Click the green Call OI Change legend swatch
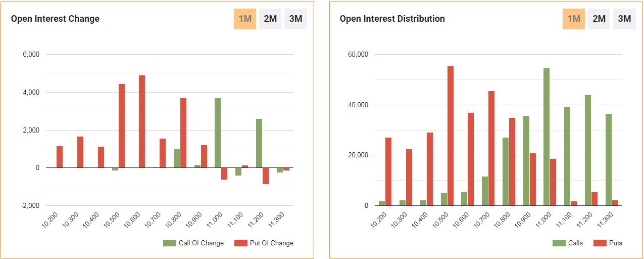The width and height of the screenshot is (644, 259). [169, 243]
